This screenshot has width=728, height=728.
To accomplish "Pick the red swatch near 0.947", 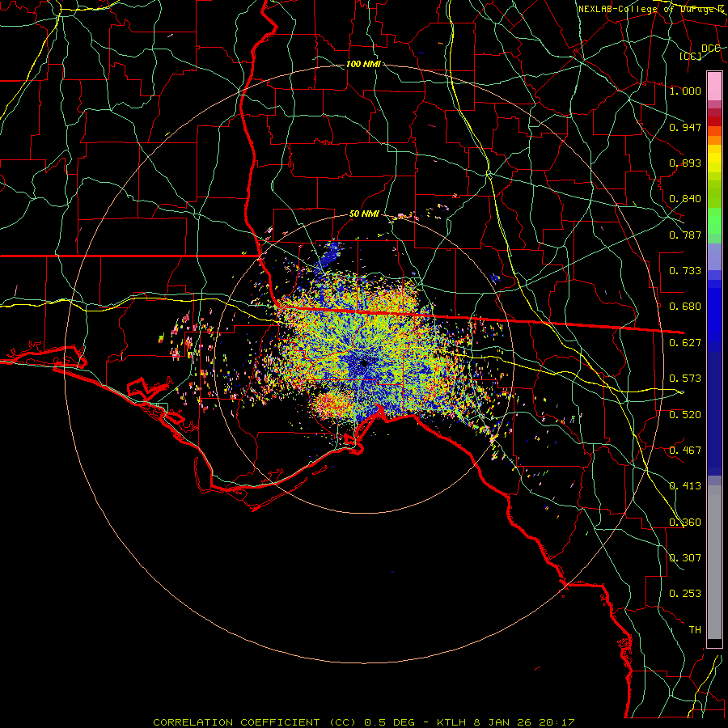I will (x=714, y=121).
